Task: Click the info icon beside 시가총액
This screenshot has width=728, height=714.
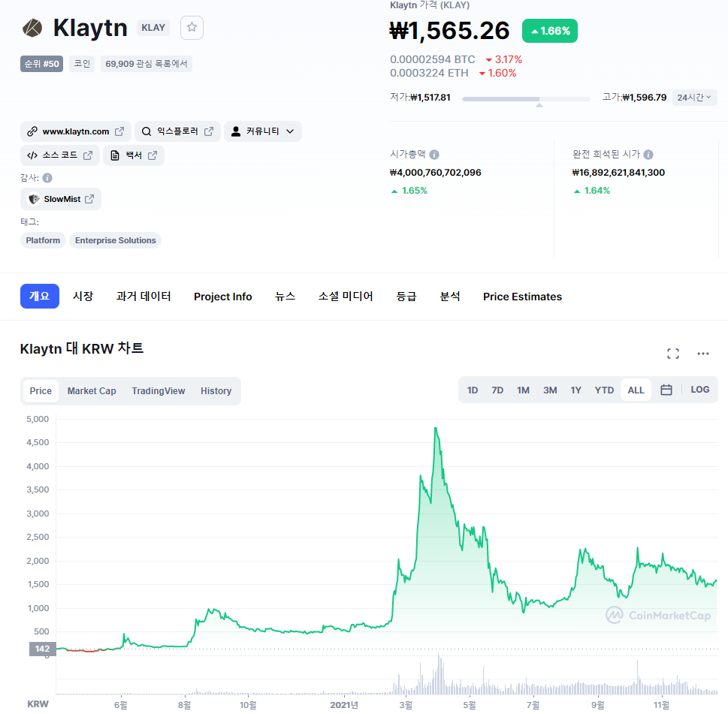Action: click(434, 155)
